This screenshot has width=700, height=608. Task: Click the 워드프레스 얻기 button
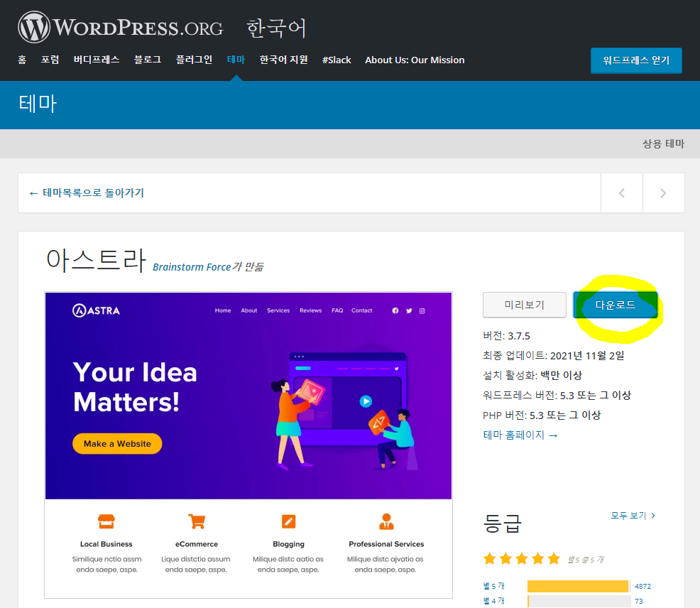[x=636, y=60]
